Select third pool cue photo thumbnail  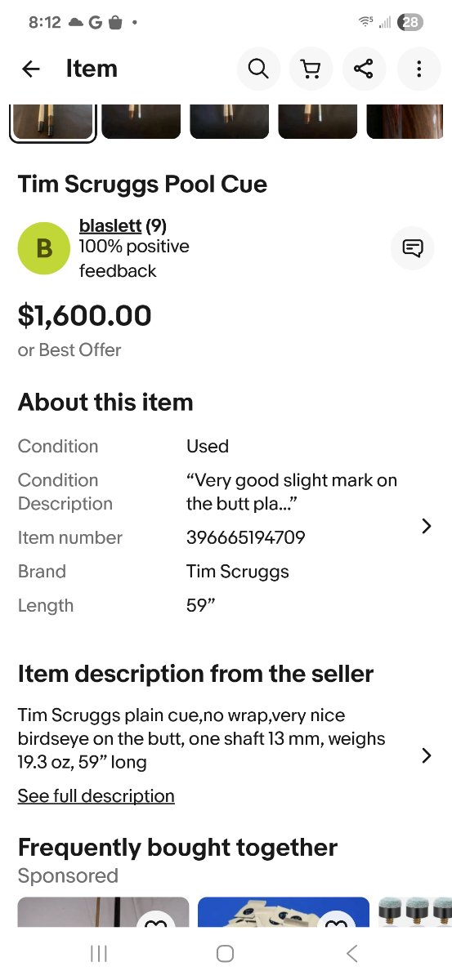(230, 121)
